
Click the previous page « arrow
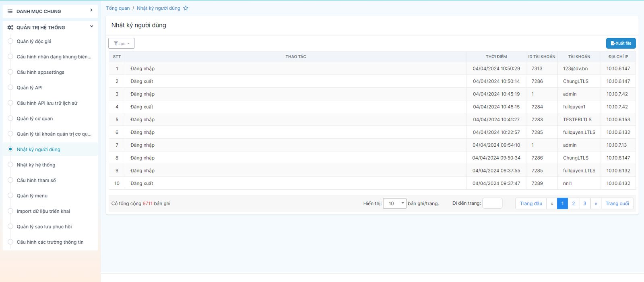pyautogui.click(x=551, y=203)
